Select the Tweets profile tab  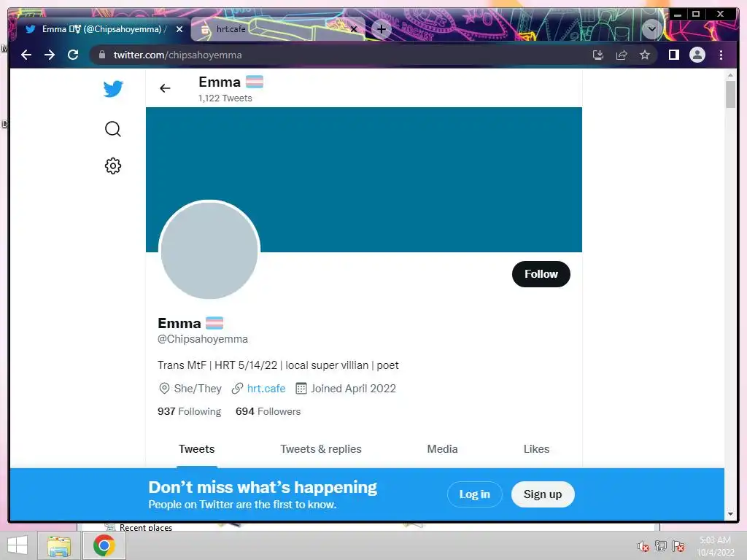click(197, 449)
